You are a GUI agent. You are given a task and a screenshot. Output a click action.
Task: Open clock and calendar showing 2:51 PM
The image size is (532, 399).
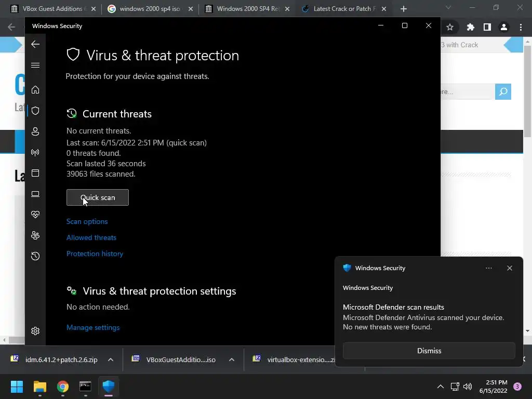(x=493, y=387)
